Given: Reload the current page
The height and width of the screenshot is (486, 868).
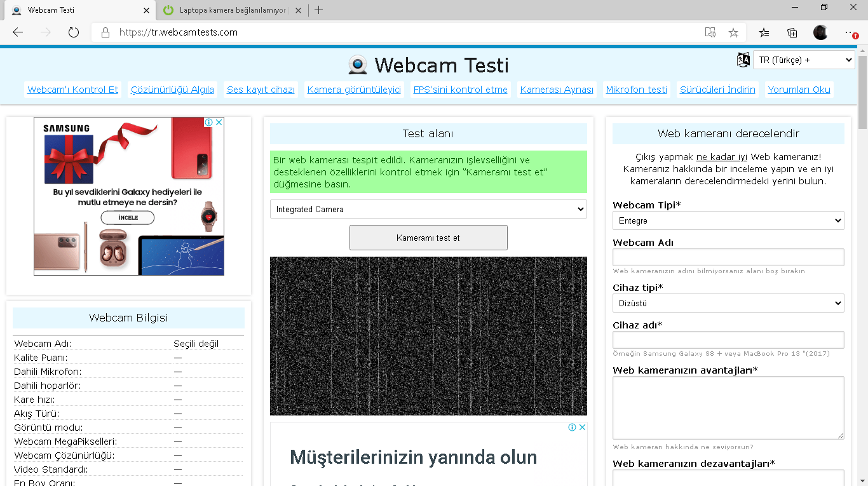Looking at the screenshot, I should click(x=74, y=32).
